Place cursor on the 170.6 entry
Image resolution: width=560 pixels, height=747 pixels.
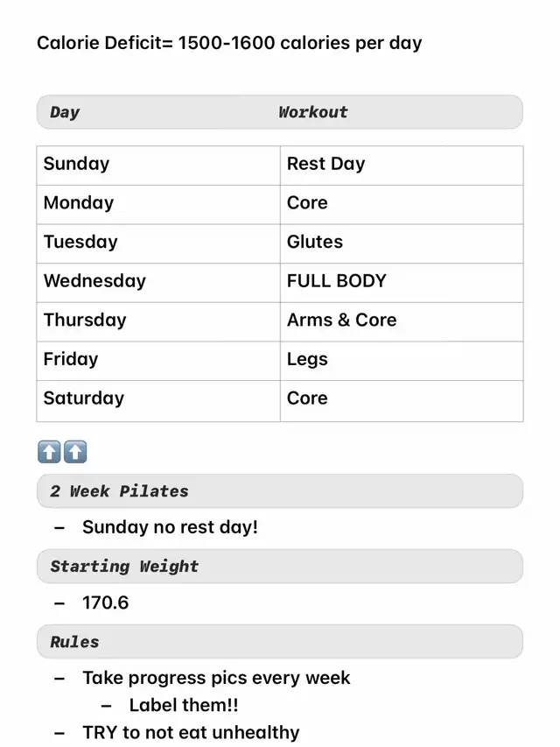[x=105, y=603]
